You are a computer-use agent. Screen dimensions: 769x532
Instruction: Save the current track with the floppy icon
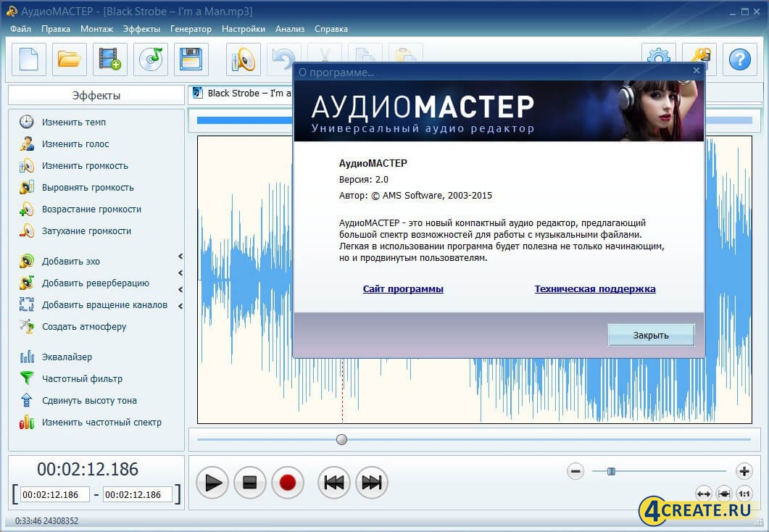[191, 59]
